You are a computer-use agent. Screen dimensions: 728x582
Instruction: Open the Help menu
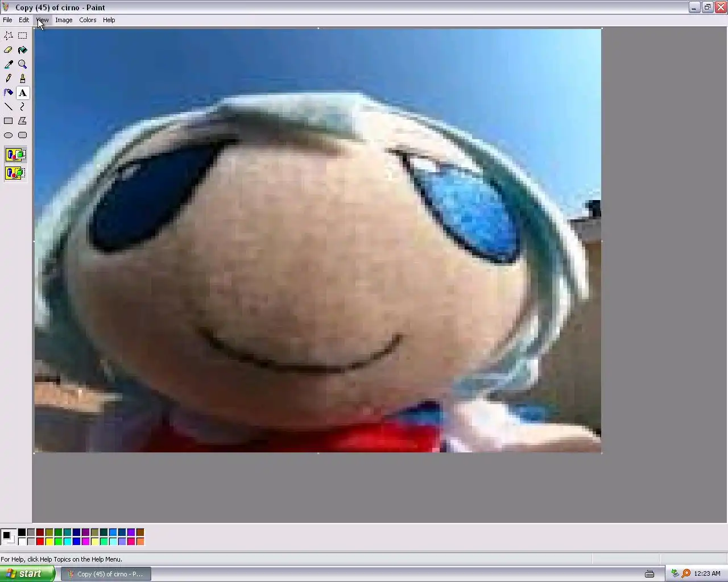point(109,20)
